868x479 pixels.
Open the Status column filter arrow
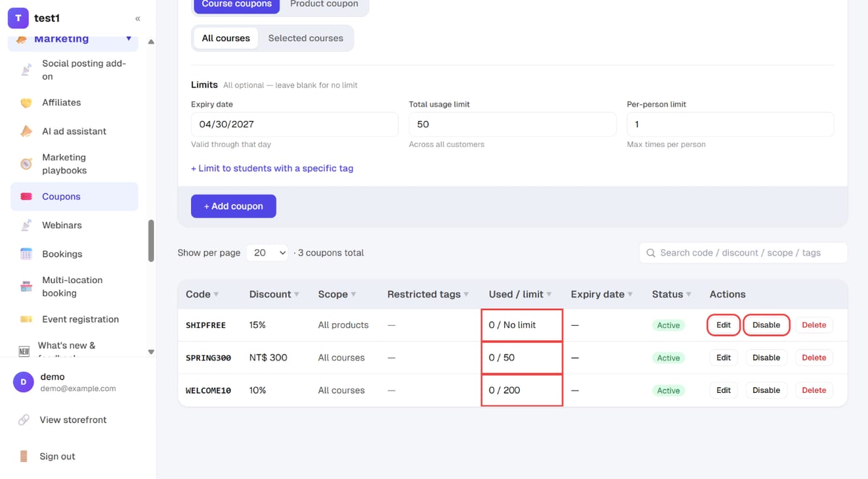coord(689,294)
